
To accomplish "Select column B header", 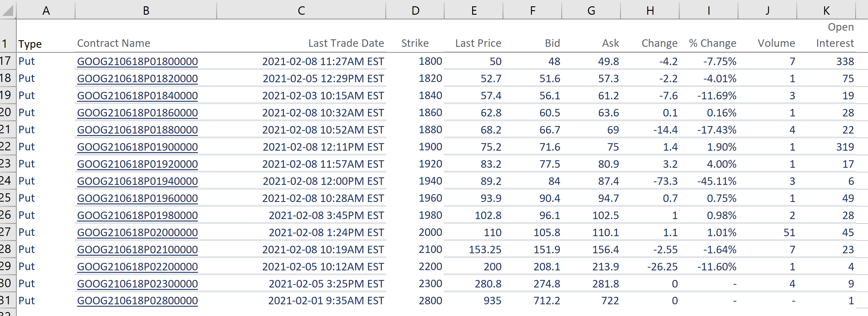I will click(x=145, y=10).
